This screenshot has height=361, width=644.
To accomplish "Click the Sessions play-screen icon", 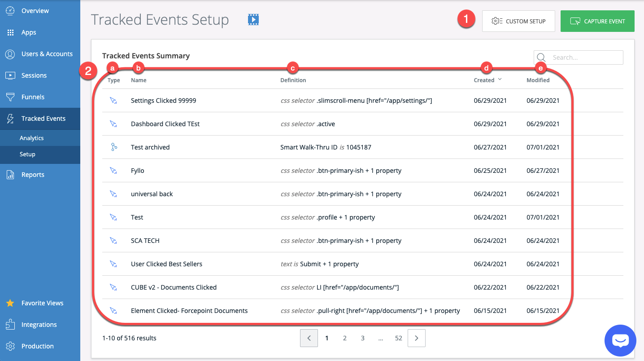I will [x=10, y=75].
